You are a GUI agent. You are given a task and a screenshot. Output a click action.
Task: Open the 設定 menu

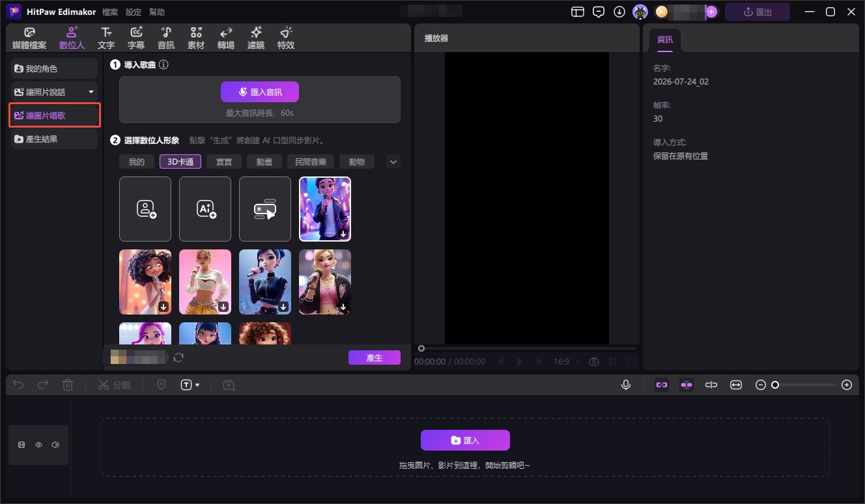(134, 12)
